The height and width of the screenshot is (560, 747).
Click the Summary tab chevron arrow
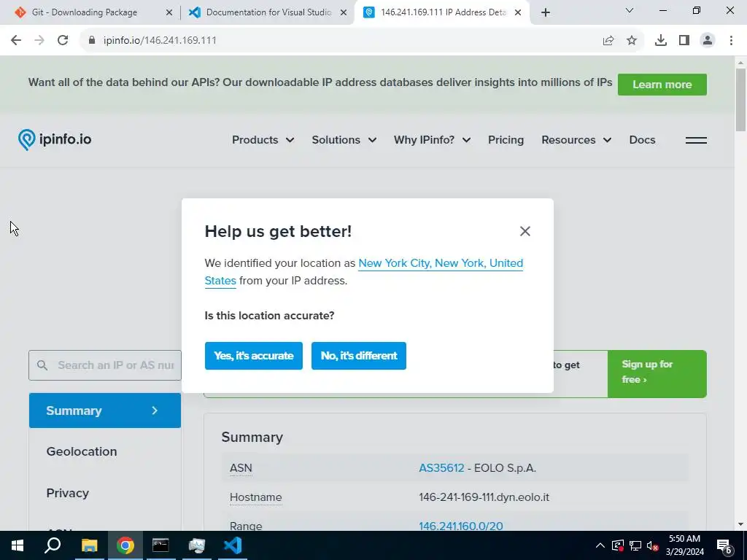click(155, 411)
